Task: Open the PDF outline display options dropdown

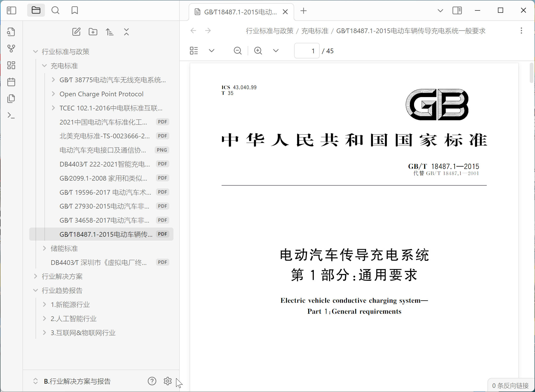Action: (212, 51)
